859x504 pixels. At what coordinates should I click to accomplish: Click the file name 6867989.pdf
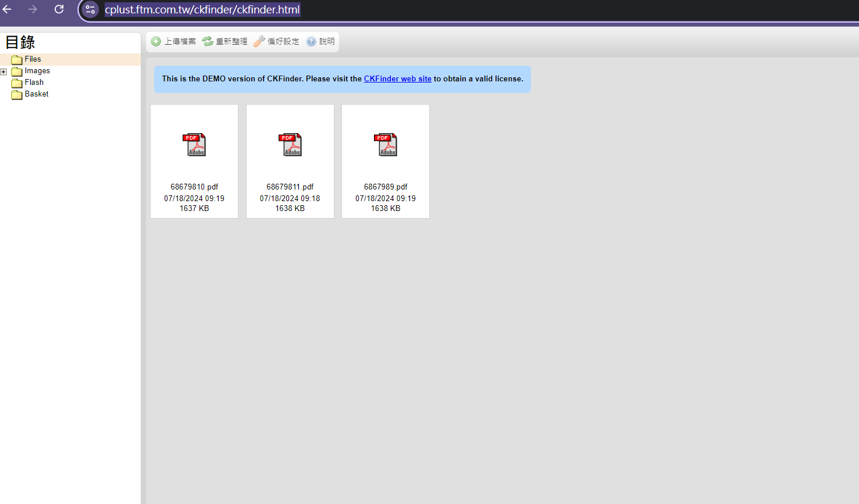click(386, 187)
